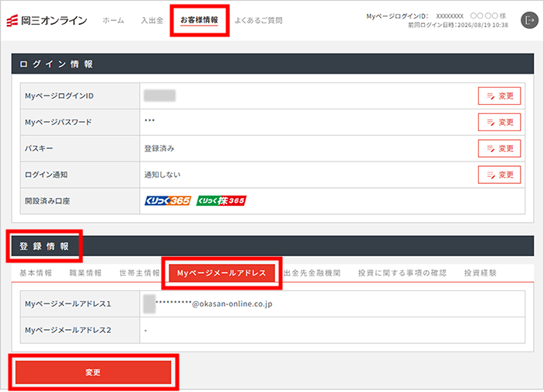This screenshot has width=544, height=392.
Task: Open the ホーム menu item
Action: pos(113,20)
